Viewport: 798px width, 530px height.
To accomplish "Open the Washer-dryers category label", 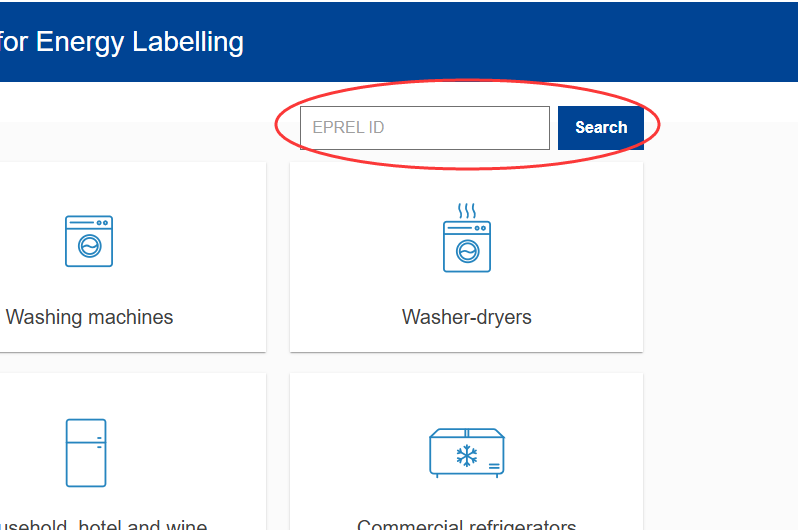I will tap(466, 317).
